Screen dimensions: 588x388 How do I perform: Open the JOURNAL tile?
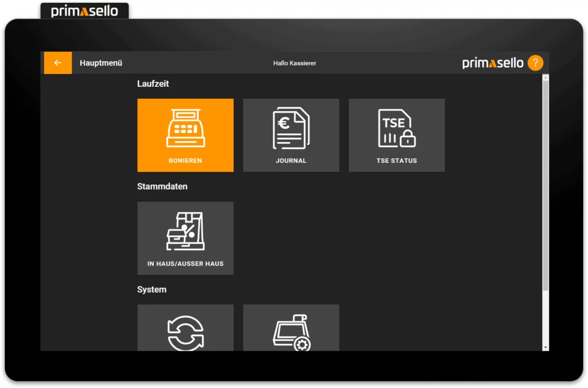pyautogui.click(x=291, y=135)
